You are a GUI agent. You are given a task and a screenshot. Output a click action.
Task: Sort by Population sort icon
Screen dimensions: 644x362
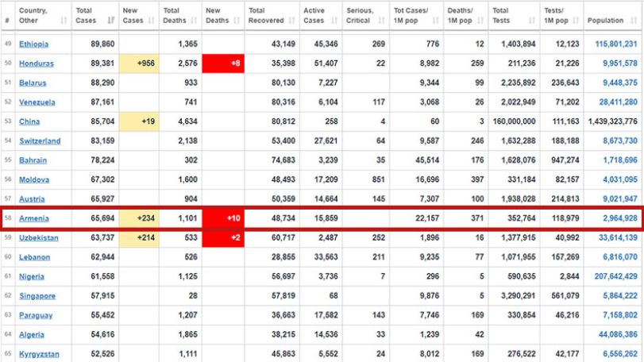[634, 20]
